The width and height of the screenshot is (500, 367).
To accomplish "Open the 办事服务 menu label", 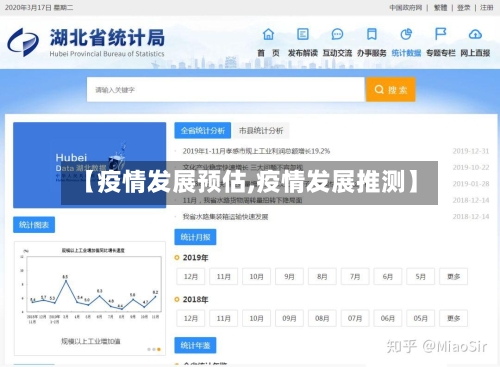I will pos(372,53).
